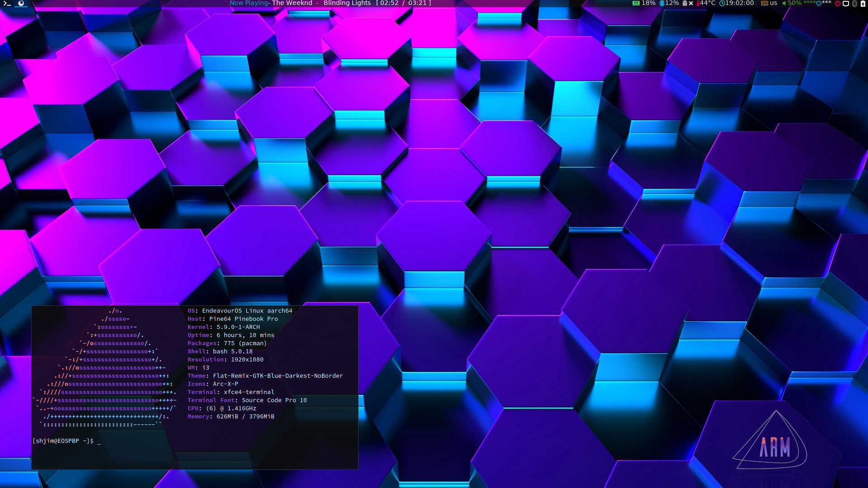Click the 'Icons: Arc-X-P' line
Viewport: 868px width, 488px height.
tap(213, 384)
